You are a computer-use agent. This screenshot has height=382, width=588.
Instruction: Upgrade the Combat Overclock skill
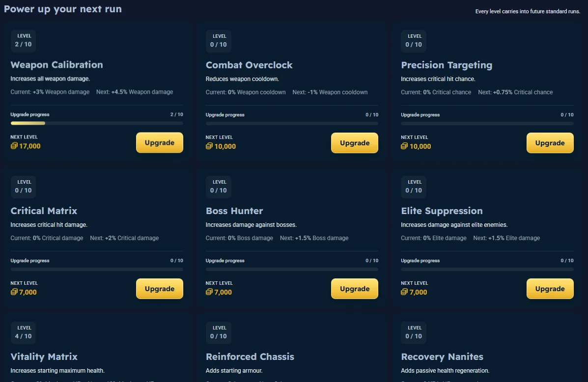coord(354,143)
